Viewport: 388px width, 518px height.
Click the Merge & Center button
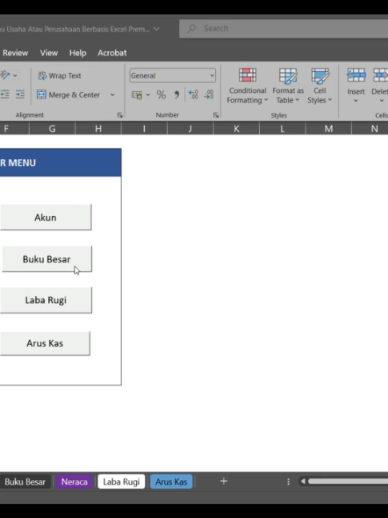[x=68, y=95]
